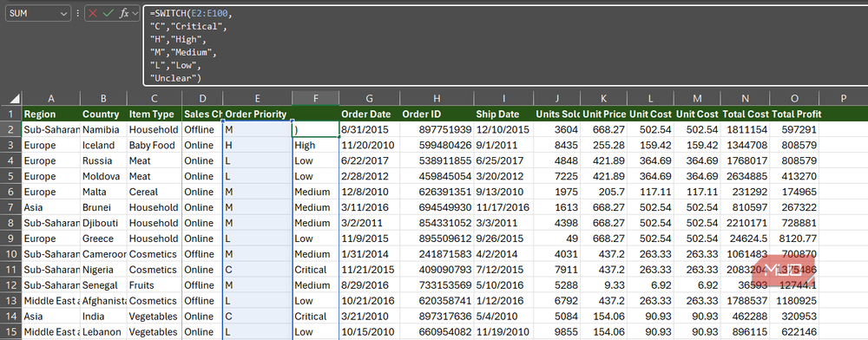Select column H header

(437, 98)
